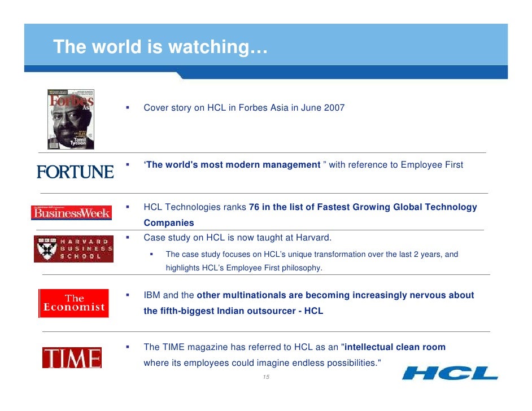Screen dimensions: 532x411
Task: Click the TIME magazine logo
Action: [72, 357]
